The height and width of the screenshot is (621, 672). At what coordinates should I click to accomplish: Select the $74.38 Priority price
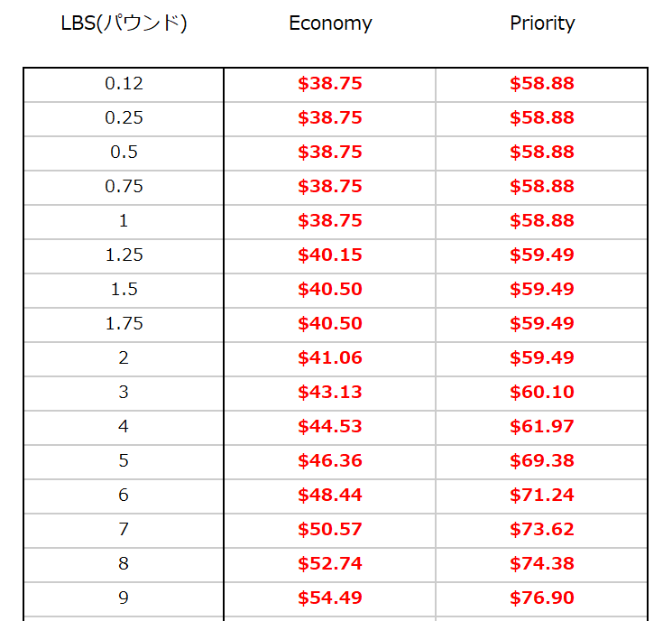click(542, 563)
